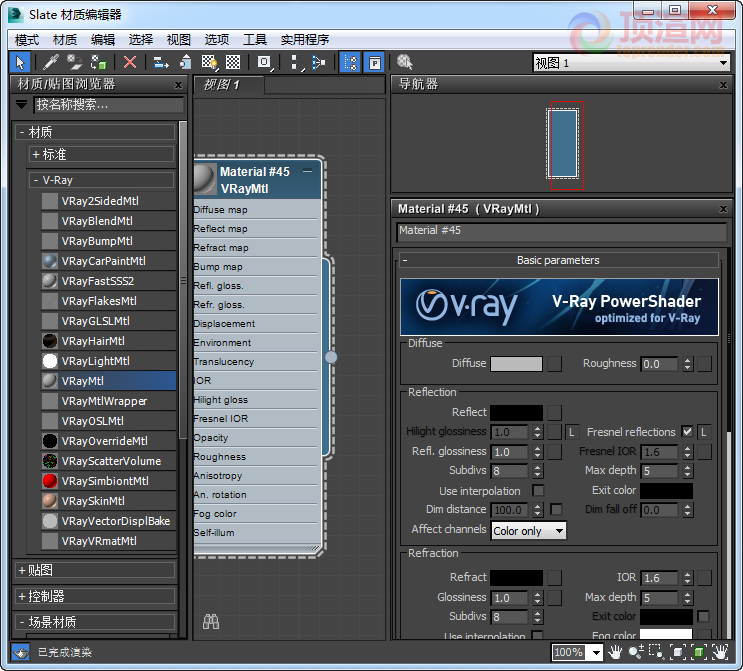Click Pan to Selected icon

pyautogui.click(x=720, y=653)
